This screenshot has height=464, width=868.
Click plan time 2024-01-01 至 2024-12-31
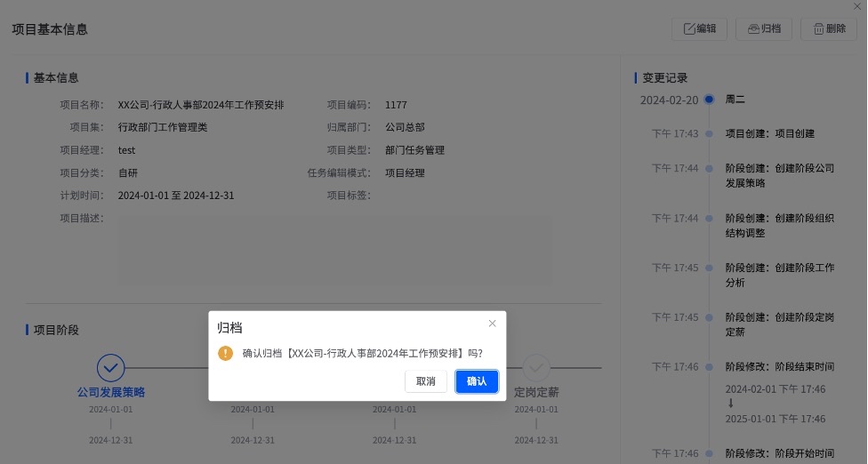click(176, 196)
